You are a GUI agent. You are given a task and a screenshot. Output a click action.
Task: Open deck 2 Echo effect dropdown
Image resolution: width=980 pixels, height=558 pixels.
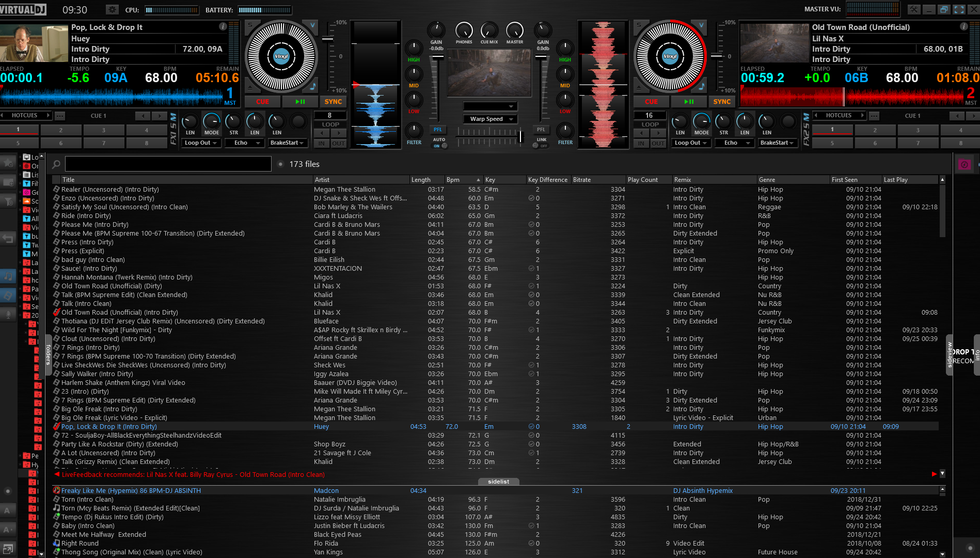click(735, 143)
